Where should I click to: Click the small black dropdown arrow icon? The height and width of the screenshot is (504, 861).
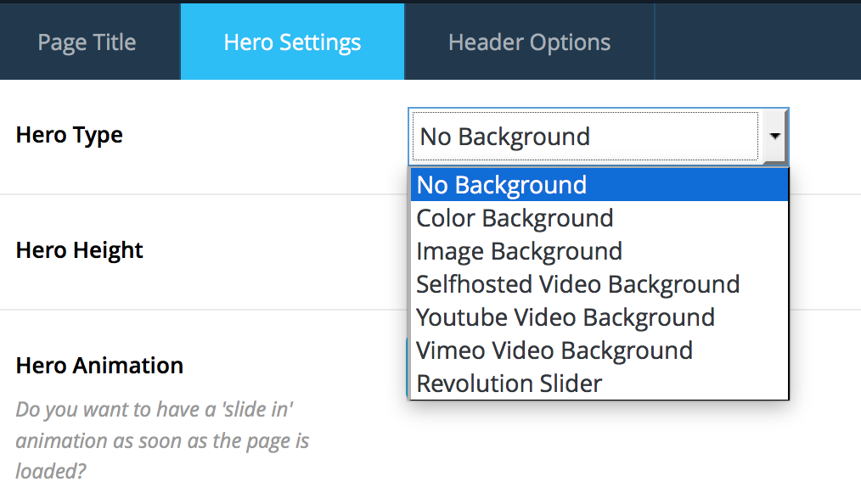774,136
